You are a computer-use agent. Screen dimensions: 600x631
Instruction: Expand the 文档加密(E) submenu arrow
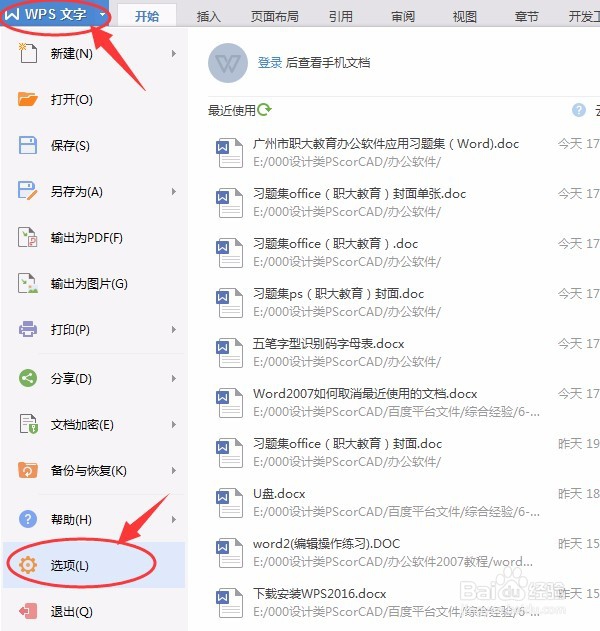(173, 424)
